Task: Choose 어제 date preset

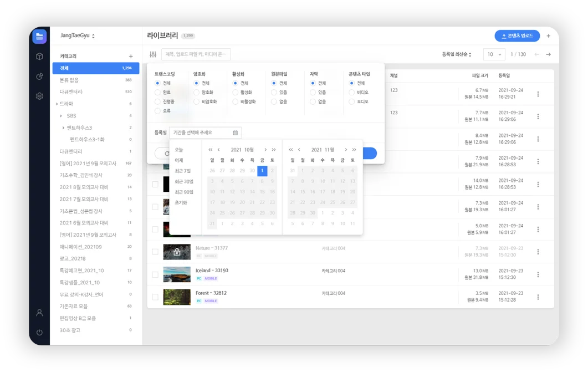Action: (179, 160)
